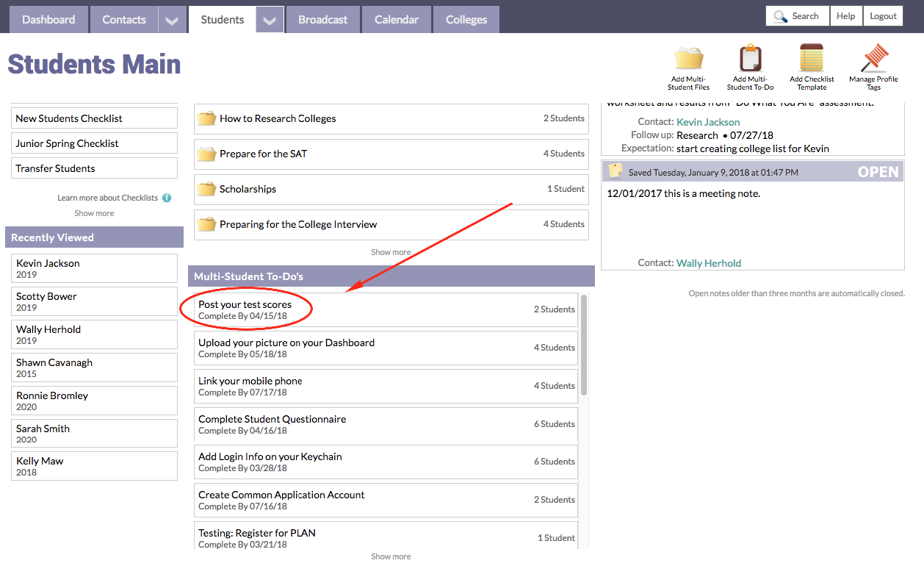
Task: Click the meeting note text dated 12/01/2017
Action: tap(684, 193)
